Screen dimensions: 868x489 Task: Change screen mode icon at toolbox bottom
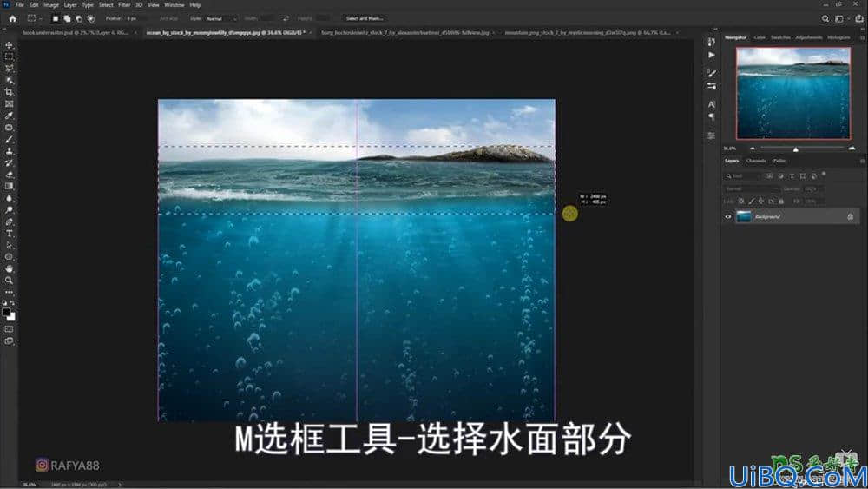pos(9,341)
